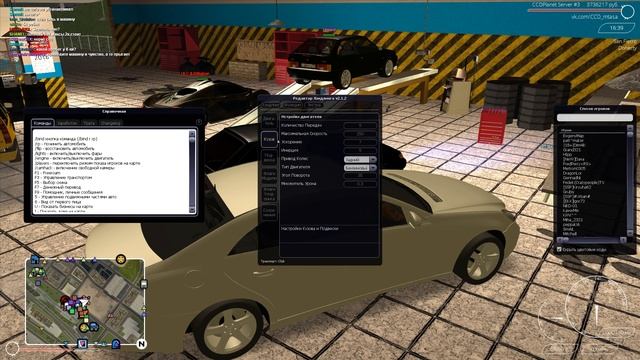The width and height of the screenshot is (640, 360).
Task: Select the Двигатель section in handling editor
Action: (269, 120)
